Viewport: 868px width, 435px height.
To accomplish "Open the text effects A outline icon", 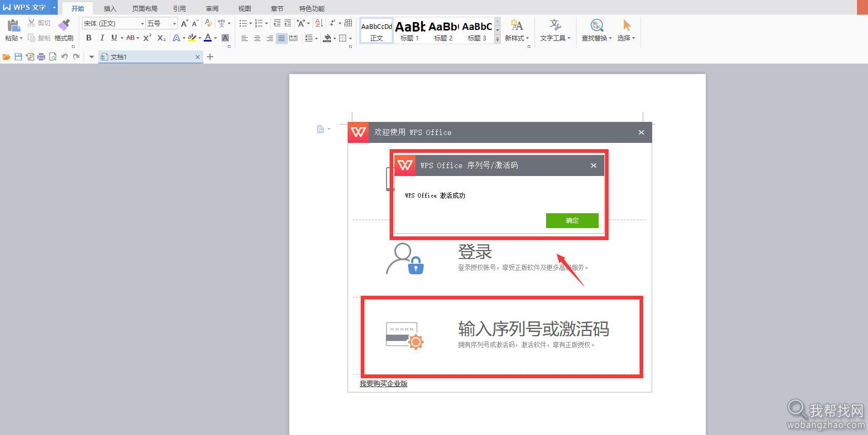I will [176, 38].
